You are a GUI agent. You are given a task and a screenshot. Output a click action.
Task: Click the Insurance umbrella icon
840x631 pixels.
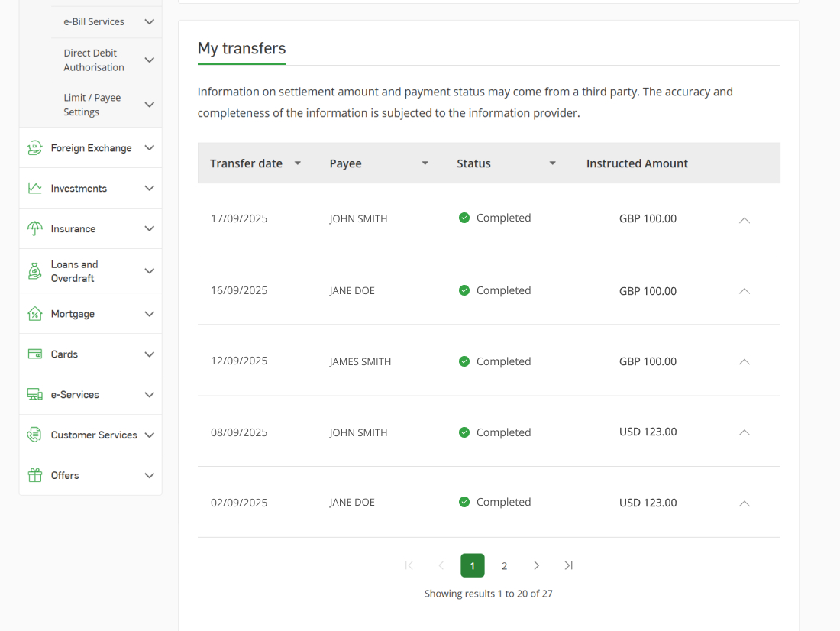pos(34,229)
